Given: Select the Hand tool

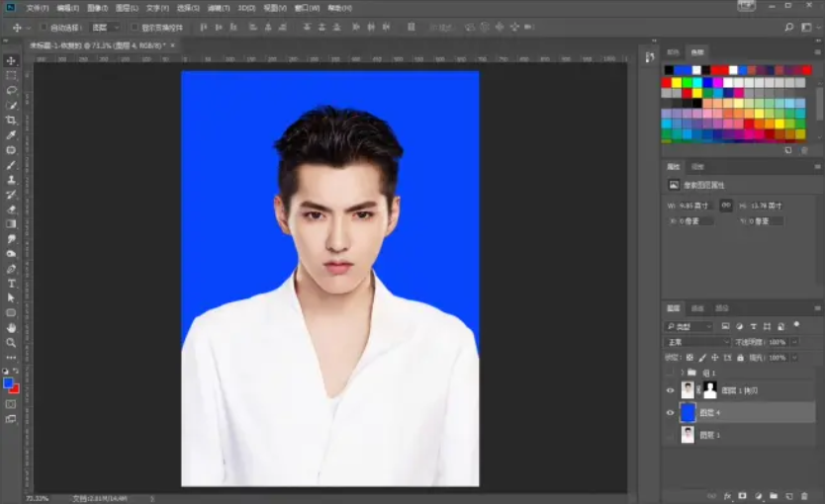Looking at the screenshot, I should click(x=11, y=327).
